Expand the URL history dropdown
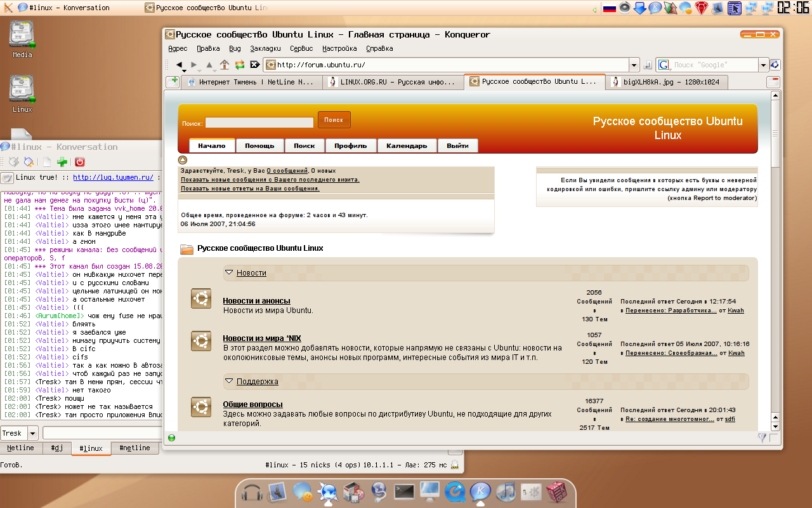 [x=634, y=65]
